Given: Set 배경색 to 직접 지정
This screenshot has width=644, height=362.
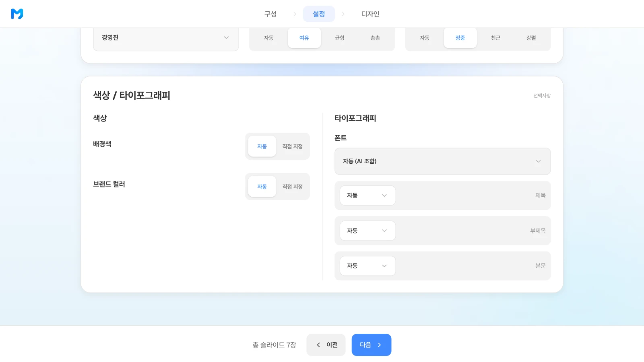Looking at the screenshot, I should 293,146.
